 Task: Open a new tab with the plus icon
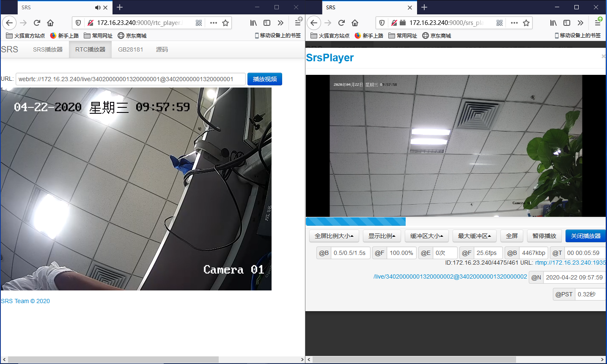click(x=120, y=7)
